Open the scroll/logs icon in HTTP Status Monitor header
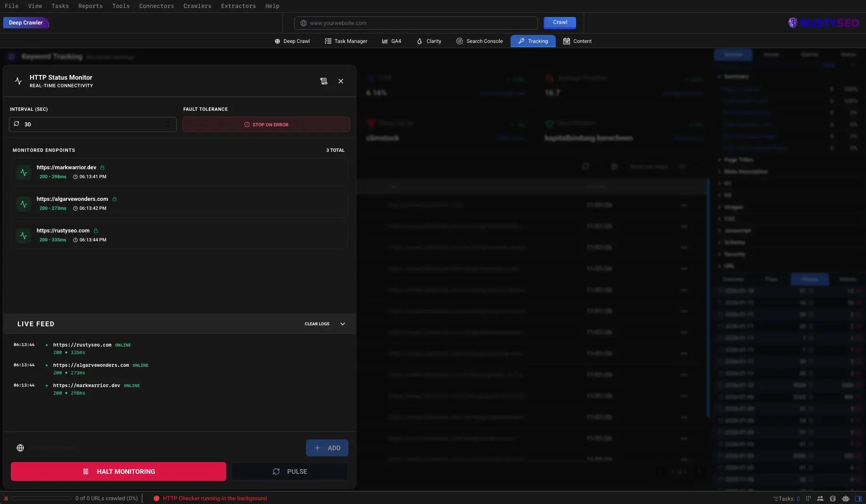This screenshot has height=504, width=866. (324, 81)
